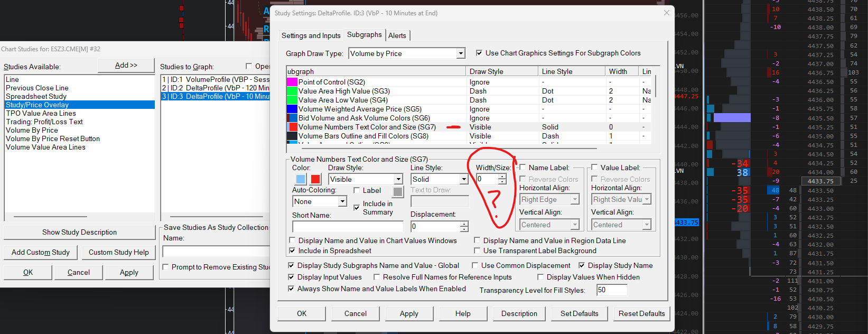Screen dimensions: 868x334
Task: Click the Set Defaults button
Action: (x=580, y=313)
